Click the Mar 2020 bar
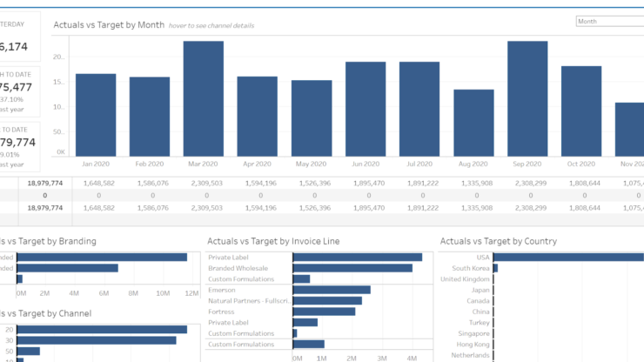The height and width of the screenshot is (362, 644). (x=204, y=98)
